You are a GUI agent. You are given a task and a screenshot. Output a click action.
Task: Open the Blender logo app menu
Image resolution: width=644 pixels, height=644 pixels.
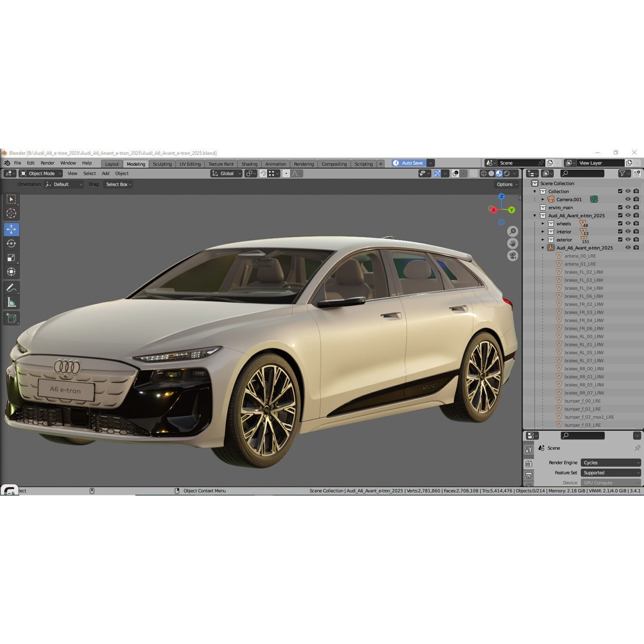tap(7, 163)
